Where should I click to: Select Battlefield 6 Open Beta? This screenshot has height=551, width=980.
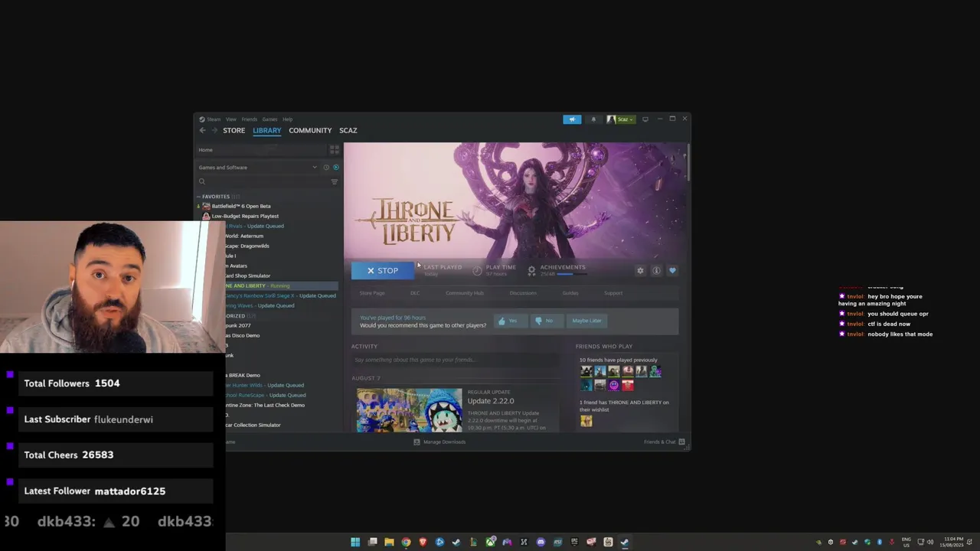tap(240, 206)
